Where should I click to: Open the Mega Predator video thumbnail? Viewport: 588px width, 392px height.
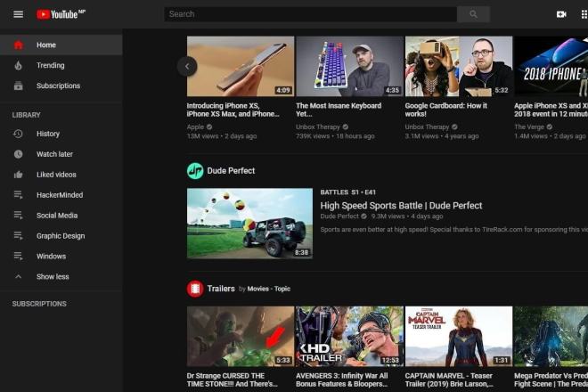coord(551,337)
